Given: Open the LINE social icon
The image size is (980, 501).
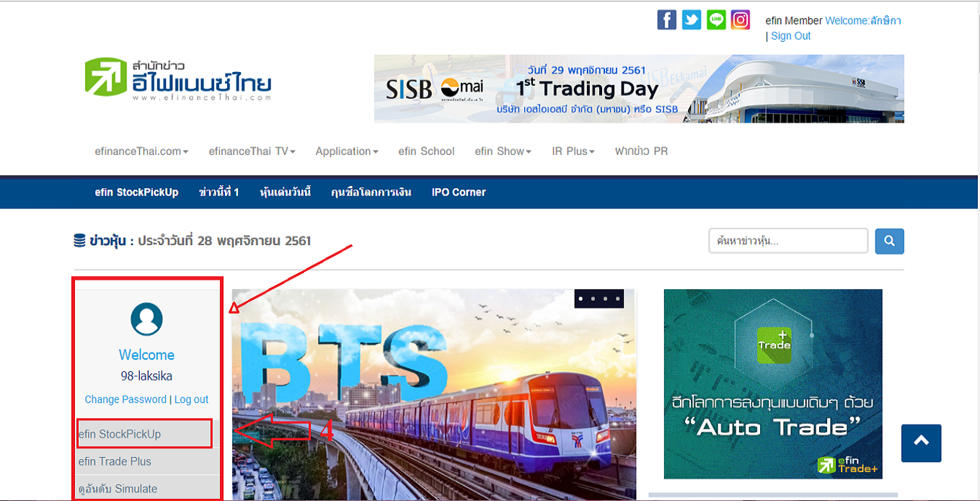Looking at the screenshot, I should (x=716, y=19).
